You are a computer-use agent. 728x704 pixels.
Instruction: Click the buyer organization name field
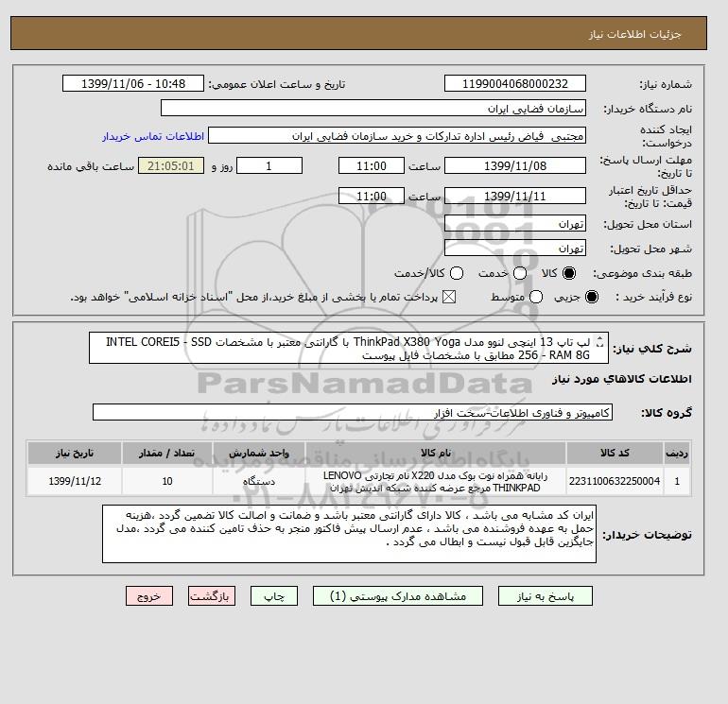pyautogui.click(x=373, y=108)
